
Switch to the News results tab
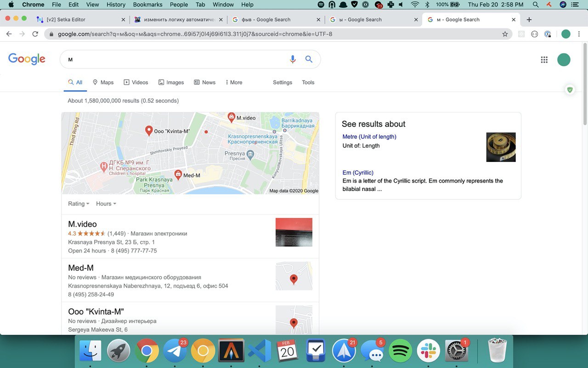(204, 82)
